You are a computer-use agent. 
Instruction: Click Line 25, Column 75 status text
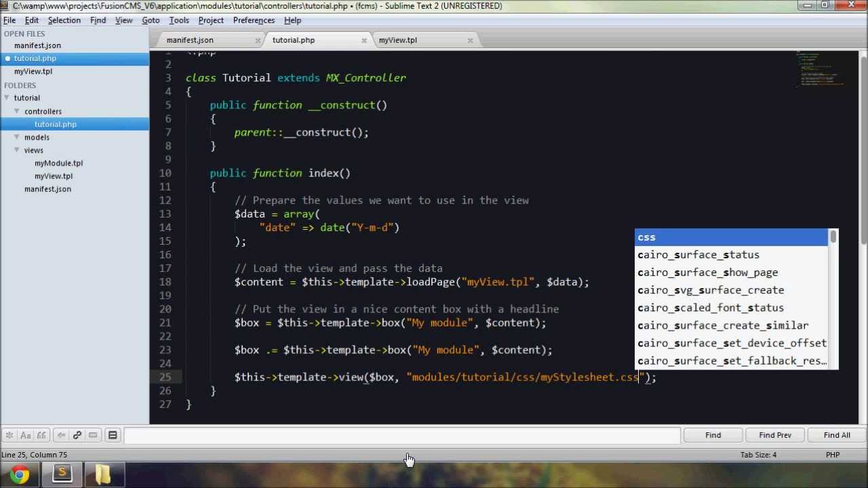[x=34, y=455]
